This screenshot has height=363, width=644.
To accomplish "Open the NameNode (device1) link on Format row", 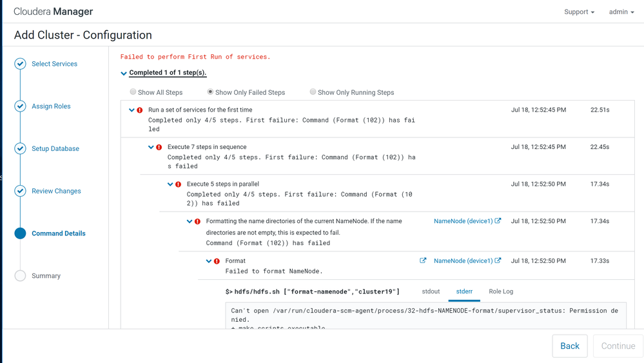I will point(463,261).
